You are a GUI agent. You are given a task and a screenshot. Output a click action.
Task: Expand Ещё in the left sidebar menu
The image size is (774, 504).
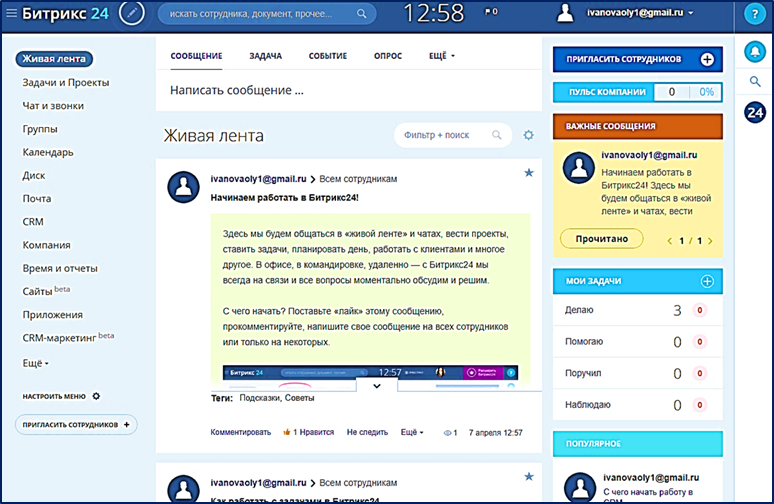(x=35, y=363)
